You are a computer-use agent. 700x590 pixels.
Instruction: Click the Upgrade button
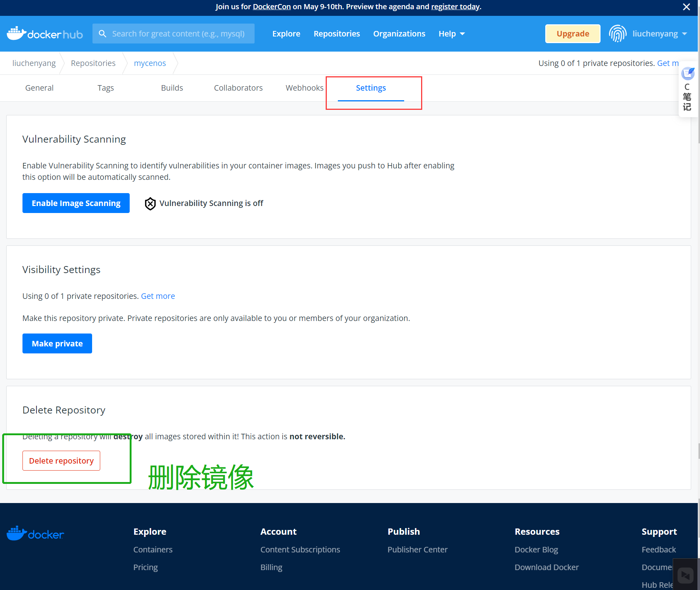click(x=573, y=34)
